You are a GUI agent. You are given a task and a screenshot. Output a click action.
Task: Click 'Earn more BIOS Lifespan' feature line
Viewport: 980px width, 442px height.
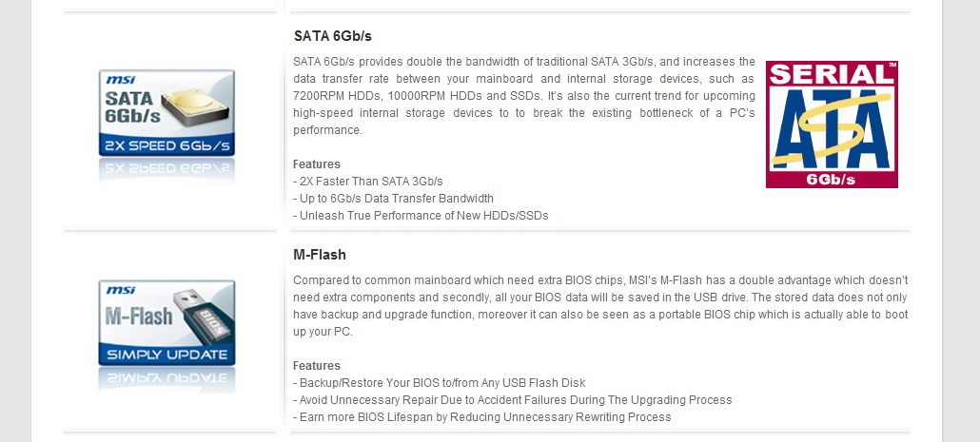[x=481, y=417]
